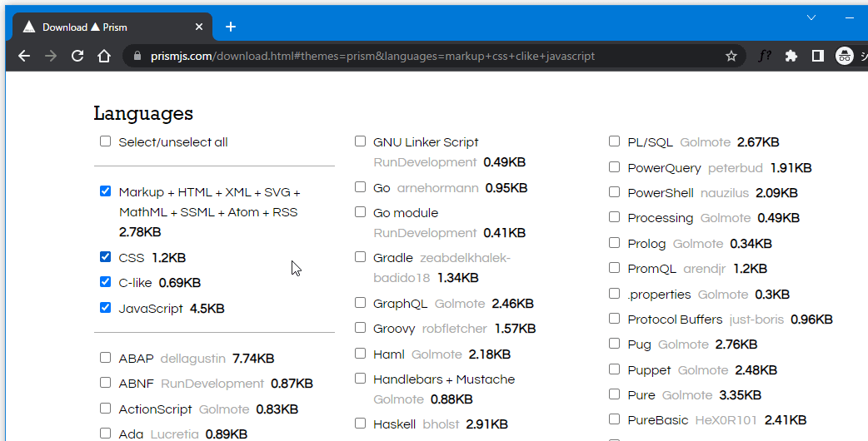Image resolution: width=868 pixels, height=441 pixels.
Task: Enable the GraphQL language checkbox
Action: 360,303
